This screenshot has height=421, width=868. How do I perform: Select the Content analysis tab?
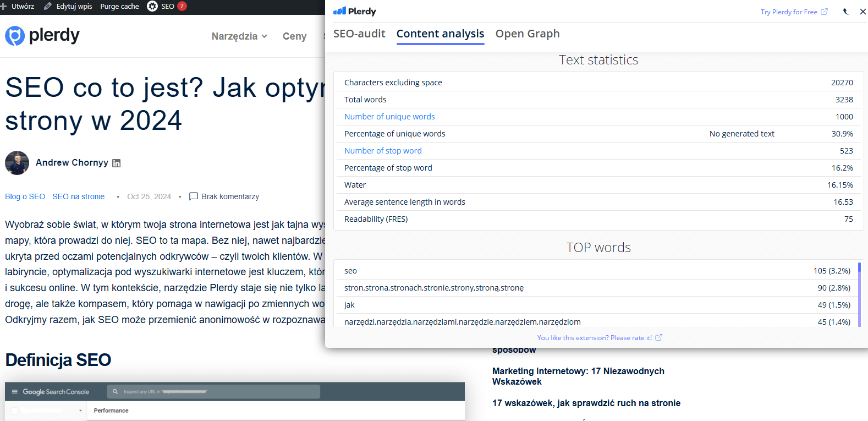click(x=440, y=34)
